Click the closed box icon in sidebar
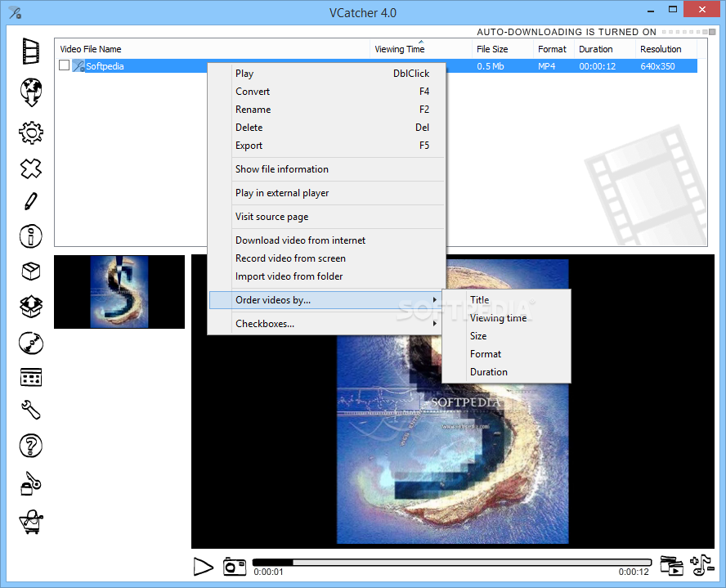Image resolution: width=726 pixels, height=588 pixels. 31,272
